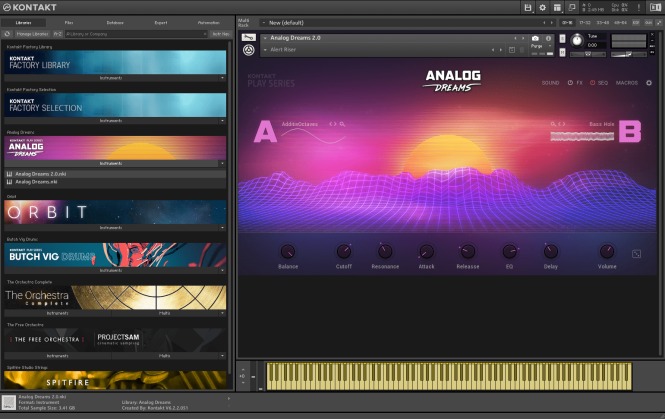Toggle the Solo button on the instrument
Screen dimensions: 665x419
(x=562, y=38)
